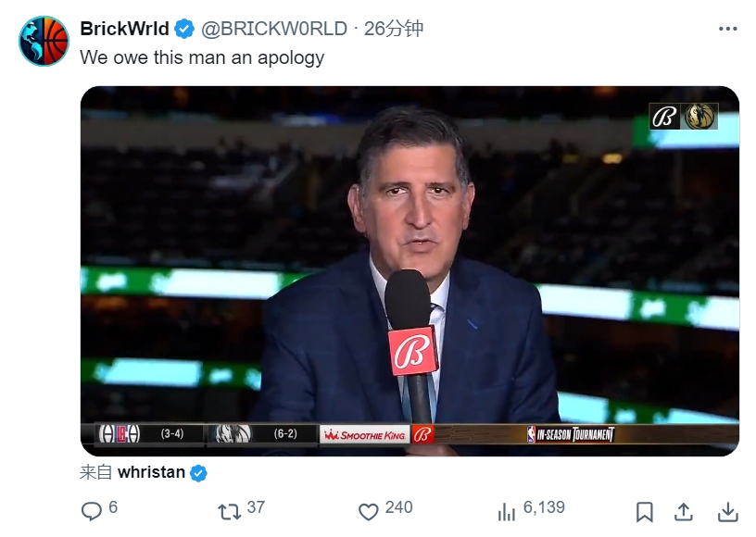
Task: Open the whristan source account link
Action: 152,472
